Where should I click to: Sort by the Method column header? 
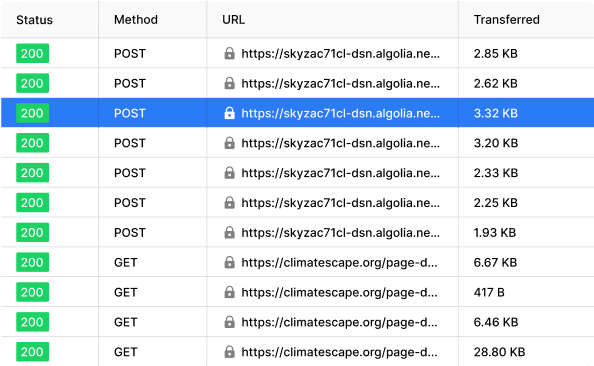coord(136,20)
